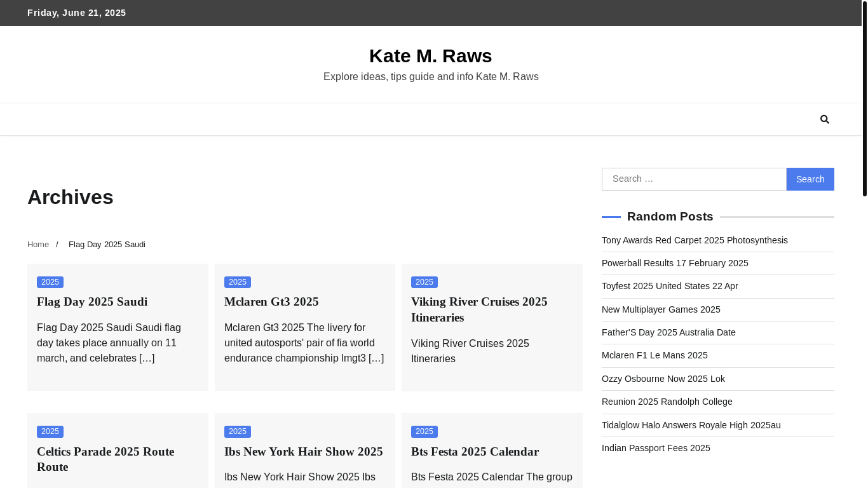Click the Flag Day card excerpt about 11 march

(x=109, y=343)
